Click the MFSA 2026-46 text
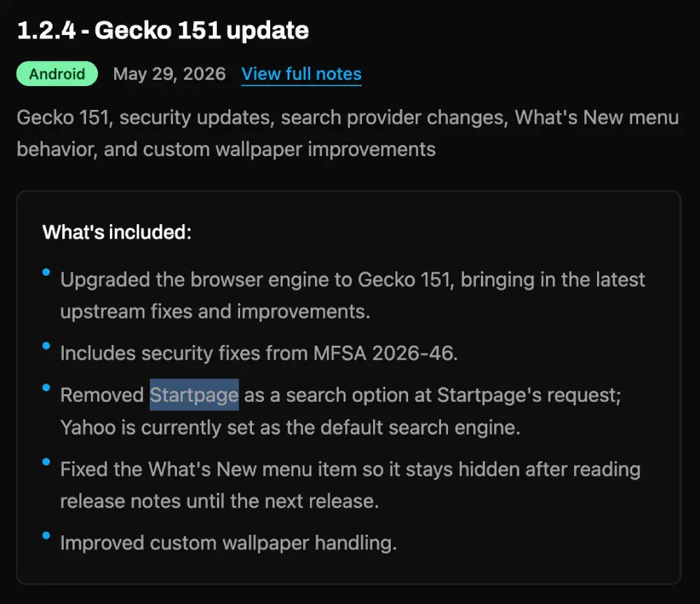Screen dimensions: 700x604 pyautogui.click(x=385, y=353)
